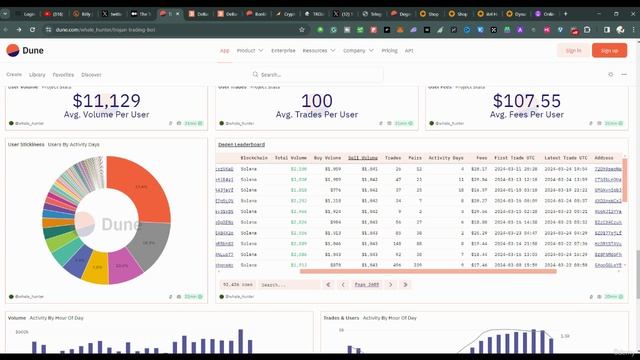
Task: Expand the Product menu in Dune header
Action: coord(250,51)
